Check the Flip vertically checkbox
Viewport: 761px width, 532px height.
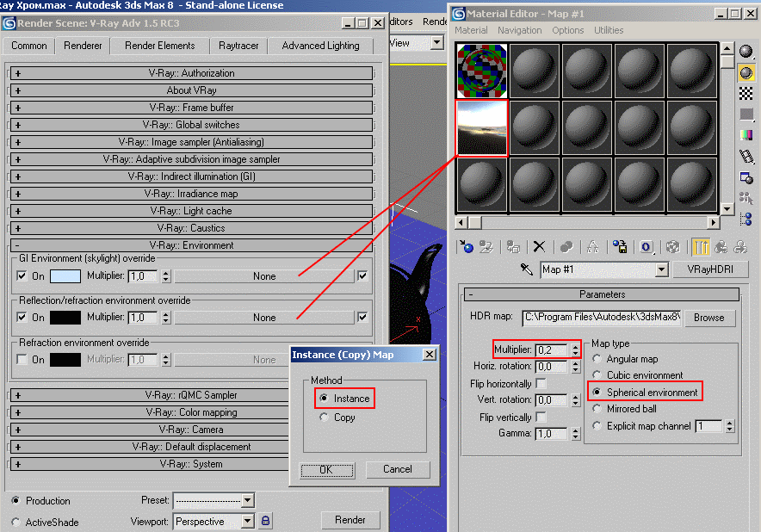click(541, 417)
